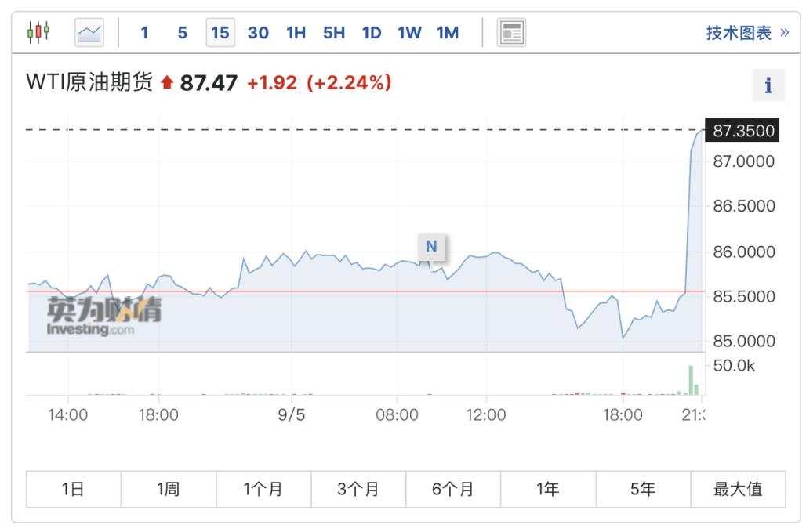The image size is (806, 532).
Task: Open 技术图表 technical chart link
Action: (x=747, y=33)
